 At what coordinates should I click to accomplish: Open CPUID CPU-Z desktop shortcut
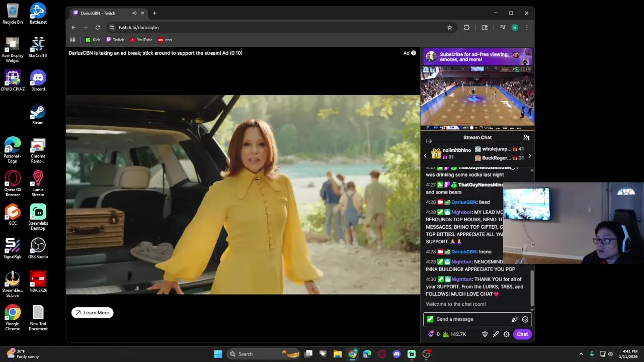[13, 80]
